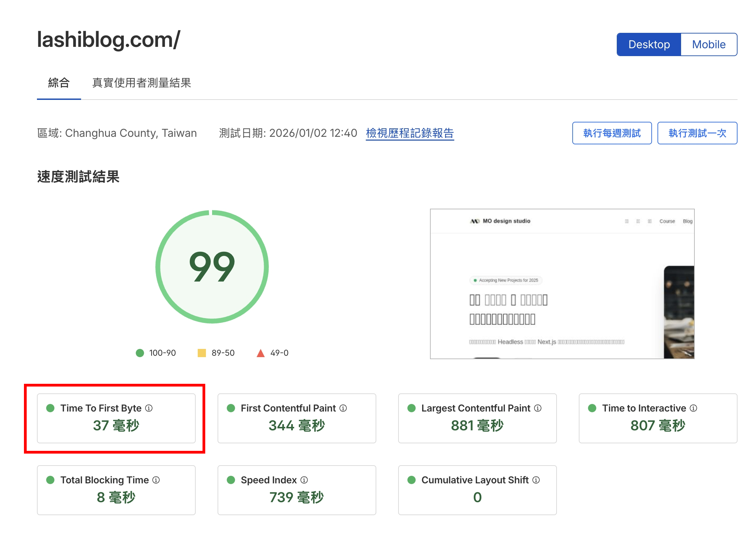Open 檢視歷程記錄報告 link
756x548 pixels.
coord(410,133)
